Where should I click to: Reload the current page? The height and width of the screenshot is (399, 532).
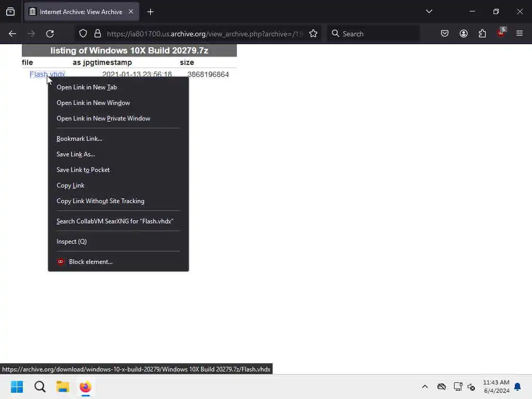point(50,34)
